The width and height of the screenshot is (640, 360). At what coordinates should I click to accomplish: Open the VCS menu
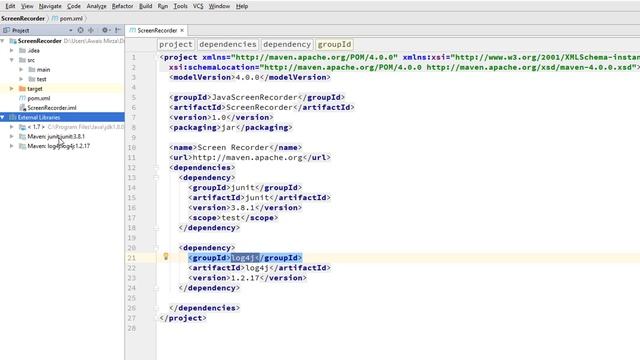[198, 6]
